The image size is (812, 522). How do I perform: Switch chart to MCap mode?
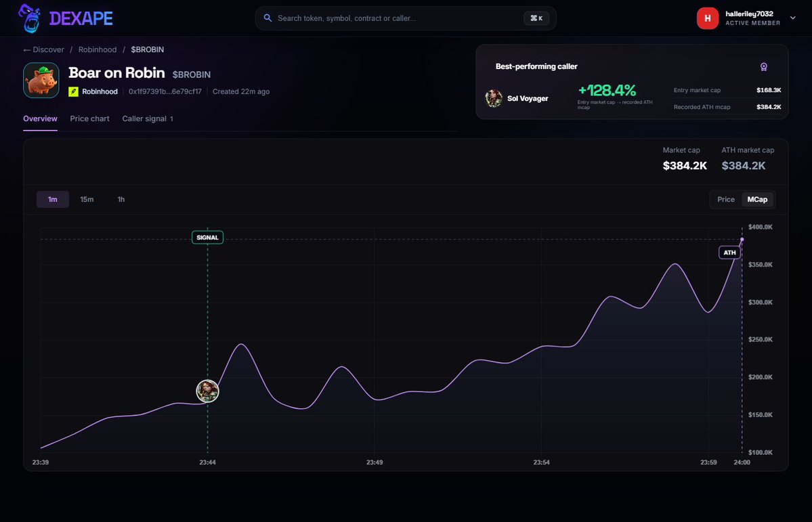coord(757,199)
